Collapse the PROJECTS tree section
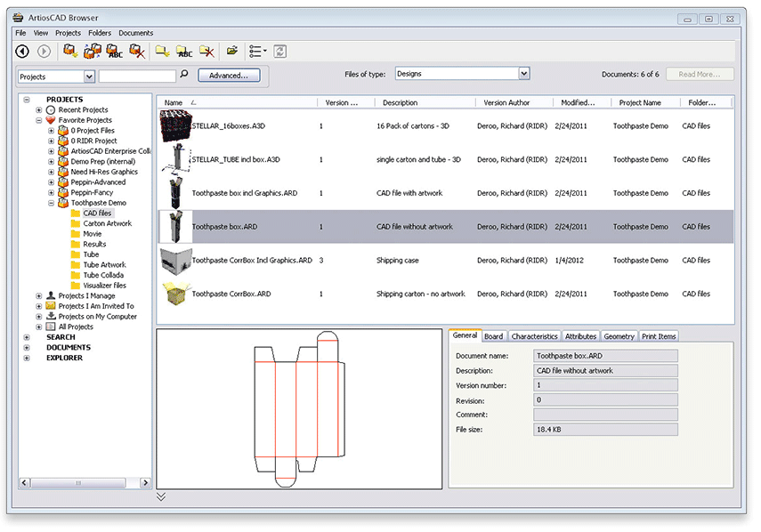The image size is (761, 532). point(27,100)
